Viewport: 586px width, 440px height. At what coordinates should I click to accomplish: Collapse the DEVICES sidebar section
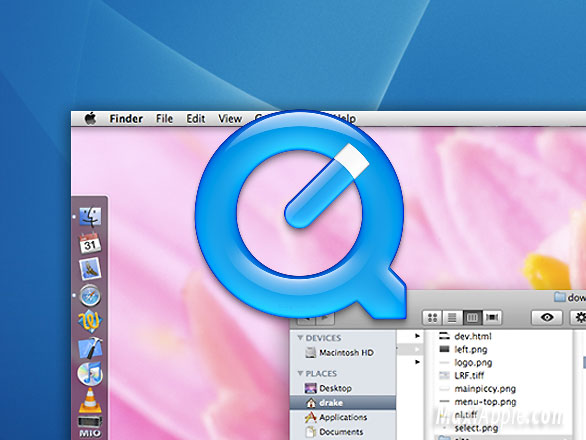click(x=300, y=338)
